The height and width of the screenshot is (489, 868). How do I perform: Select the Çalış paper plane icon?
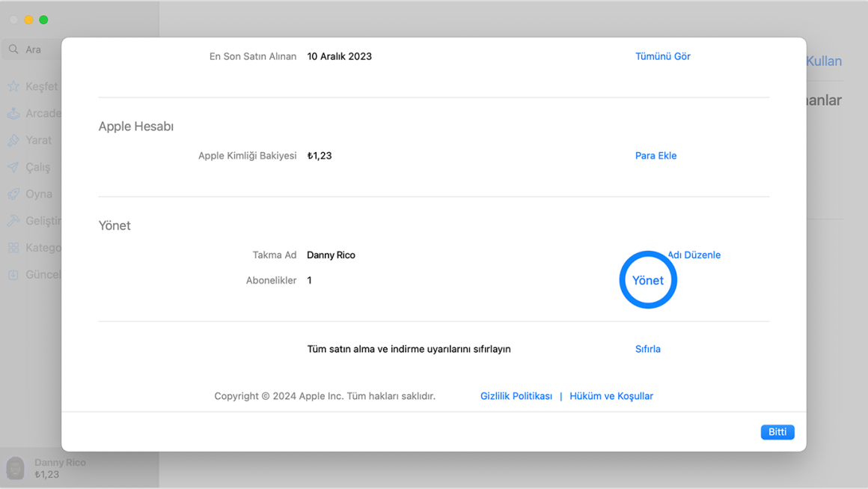pyautogui.click(x=13, y=167)
